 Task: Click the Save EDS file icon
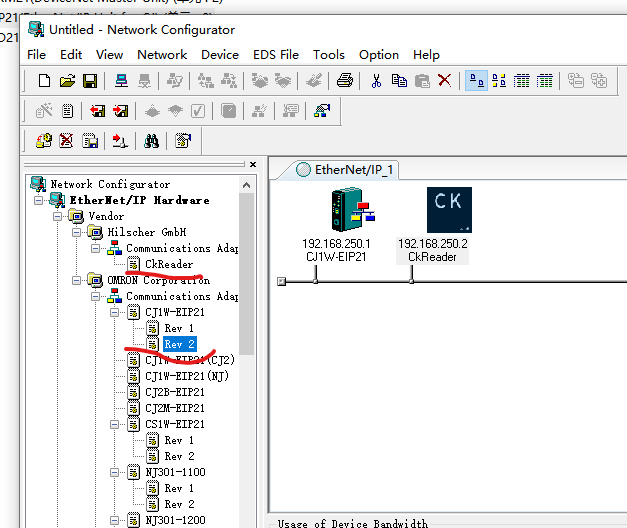(x=90, y=140)
